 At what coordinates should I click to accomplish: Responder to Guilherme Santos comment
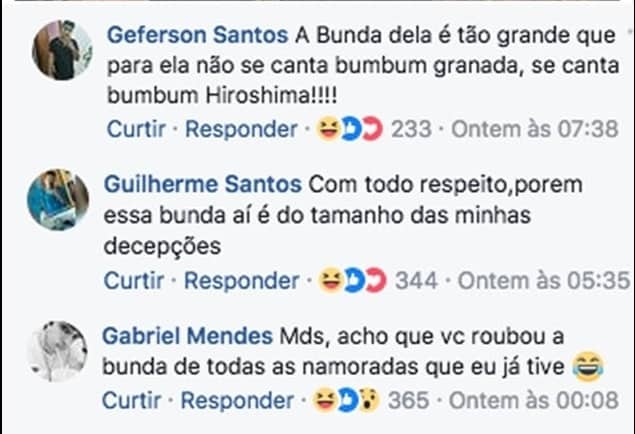[x=241, y=281]
